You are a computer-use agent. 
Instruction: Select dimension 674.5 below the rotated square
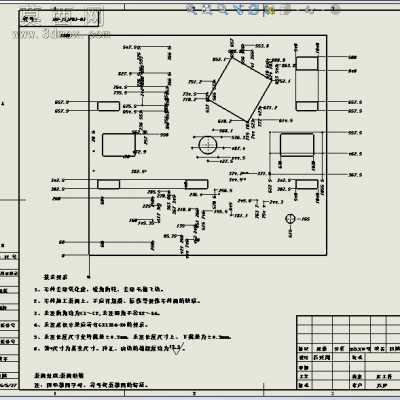click(286, 121)
